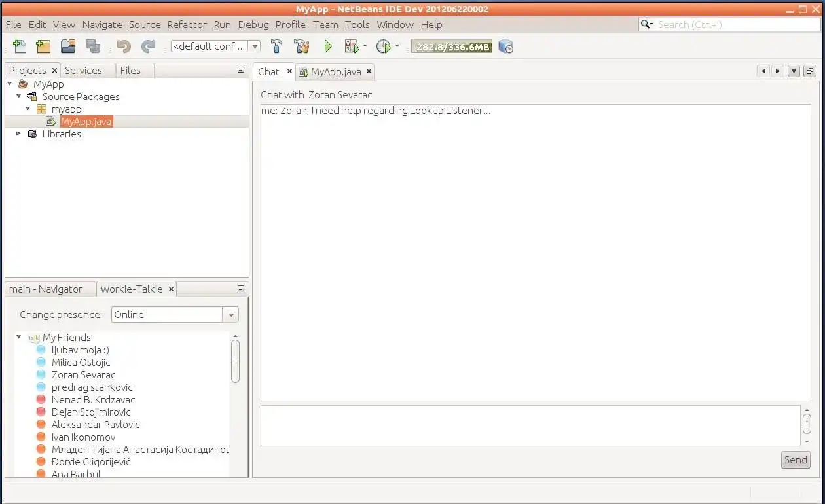This screenshot has height=504, width=825.
Task: Click the presence dot beside Zoran Sevarac
Action: (41, 375)
